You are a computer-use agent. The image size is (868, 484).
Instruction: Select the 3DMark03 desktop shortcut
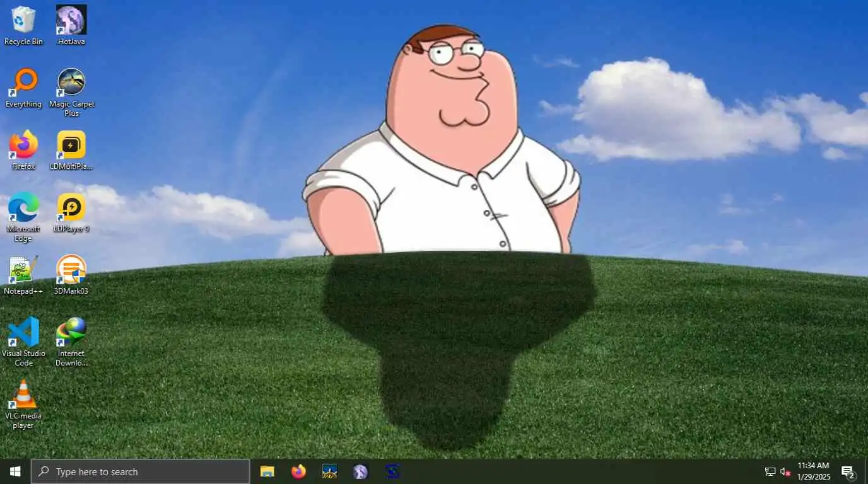(x=71, y=275)
